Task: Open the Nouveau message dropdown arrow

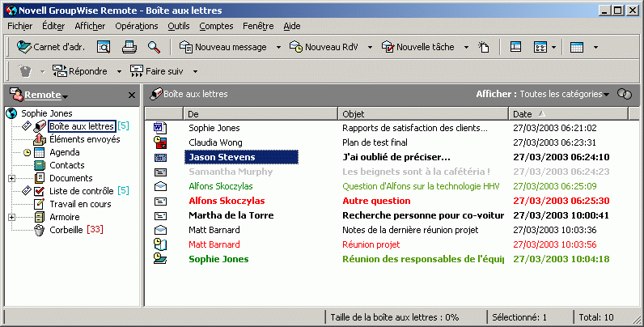Action: tap(278, 48)
